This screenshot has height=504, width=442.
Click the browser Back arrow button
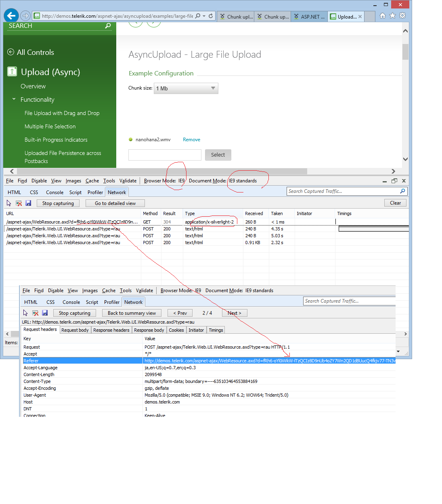11,16
